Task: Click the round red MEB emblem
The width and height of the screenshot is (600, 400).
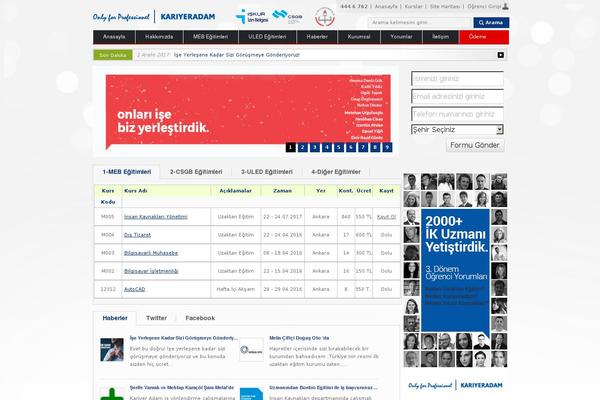Action: pyautogui.click(x=324, y=17)
